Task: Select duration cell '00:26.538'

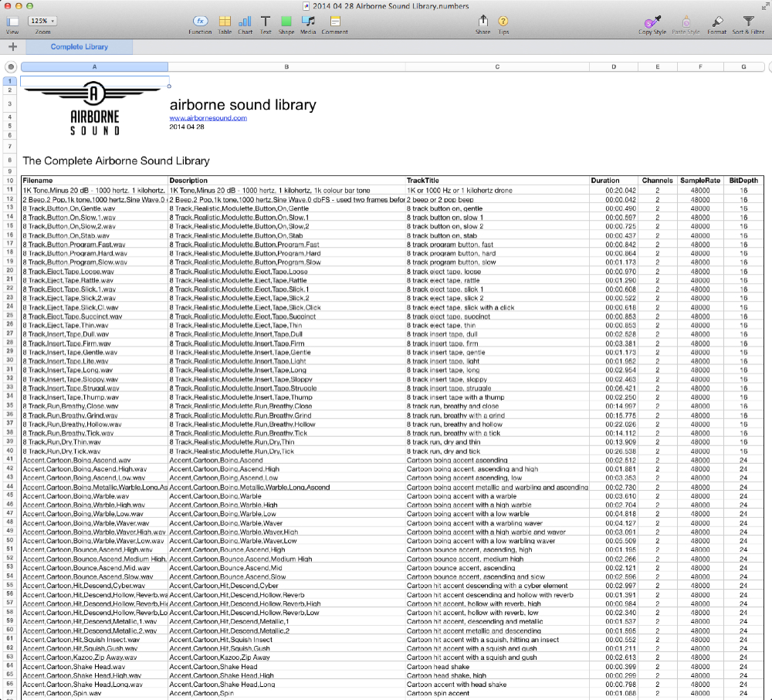Action: point(614,451)
